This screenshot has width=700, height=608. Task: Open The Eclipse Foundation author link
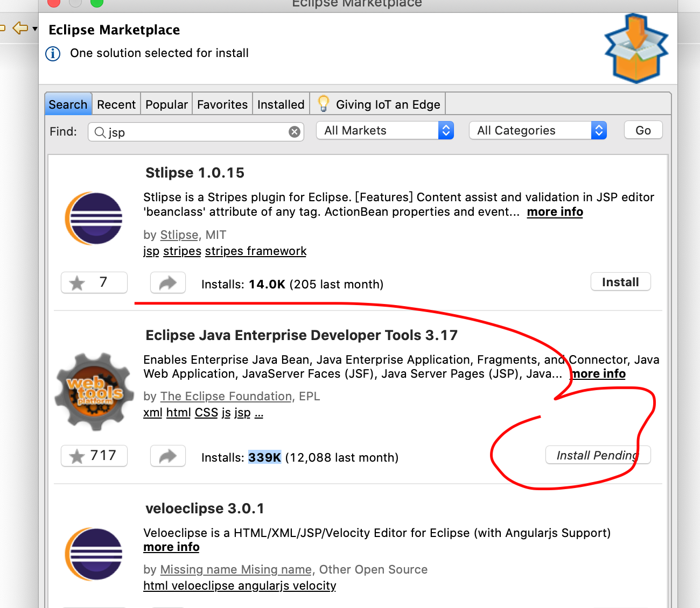point(226,397)
